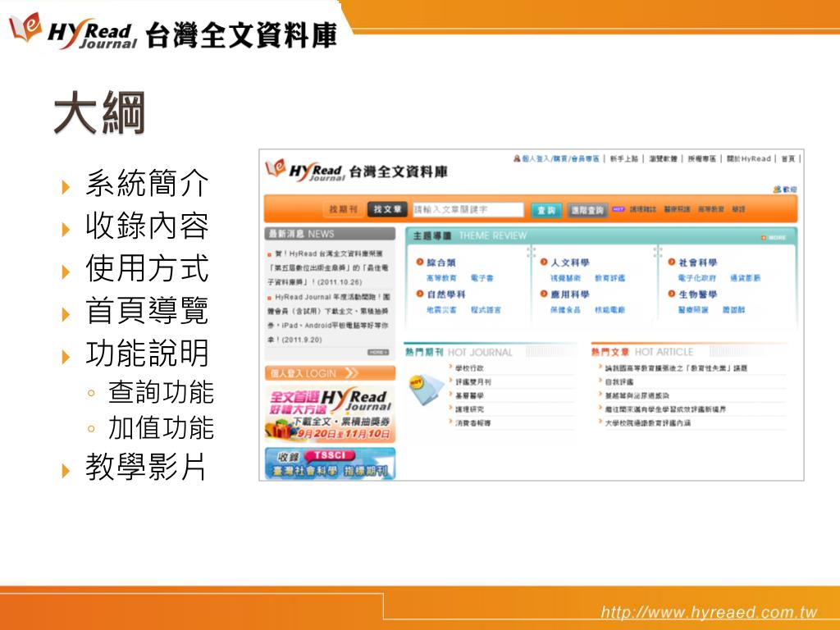Open hot journal 學校行政

click(x=469, y=368)
